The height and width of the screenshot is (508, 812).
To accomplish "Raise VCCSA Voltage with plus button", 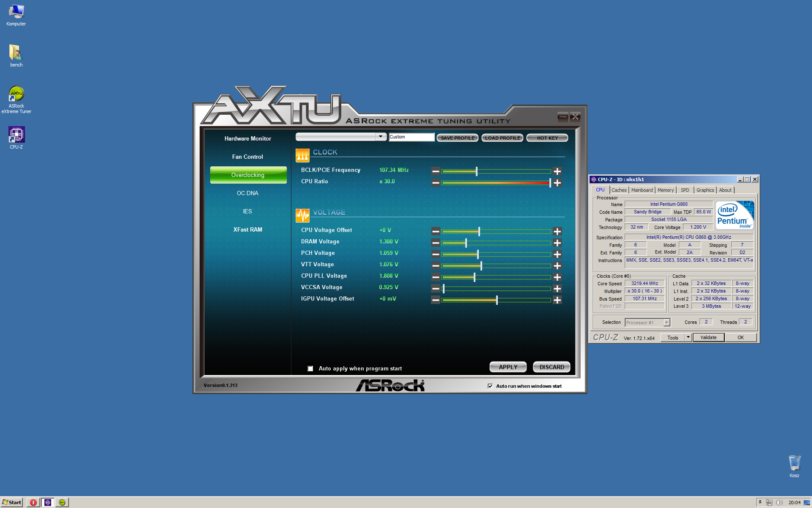I will tap(557, 289).
